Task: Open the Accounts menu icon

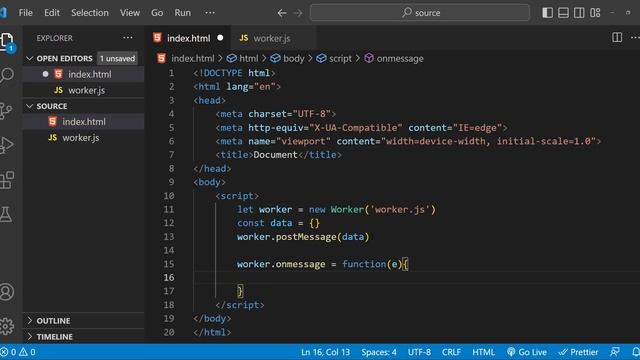Action: click(x=7, y=292)
